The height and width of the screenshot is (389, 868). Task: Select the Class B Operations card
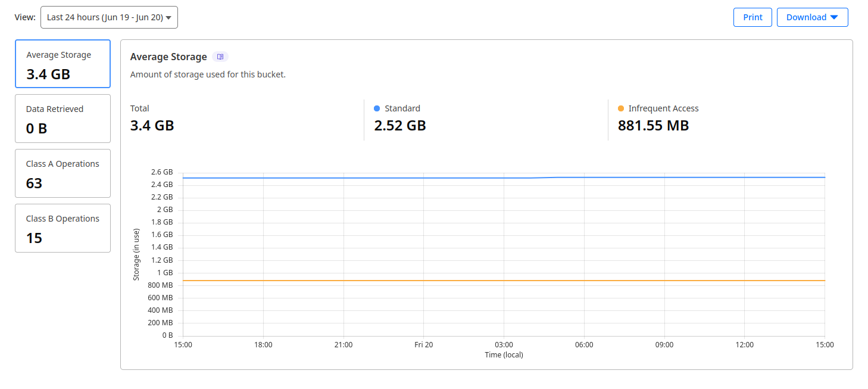(63, 228)
